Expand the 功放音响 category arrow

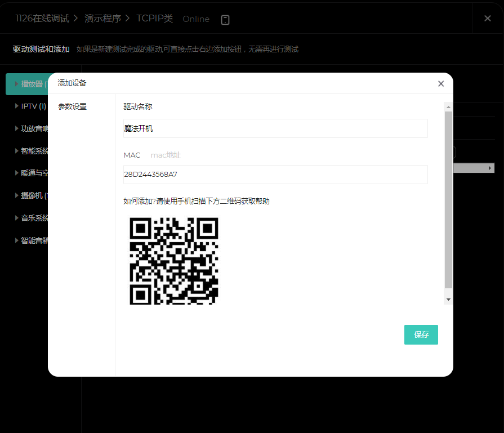click(17, 128)
